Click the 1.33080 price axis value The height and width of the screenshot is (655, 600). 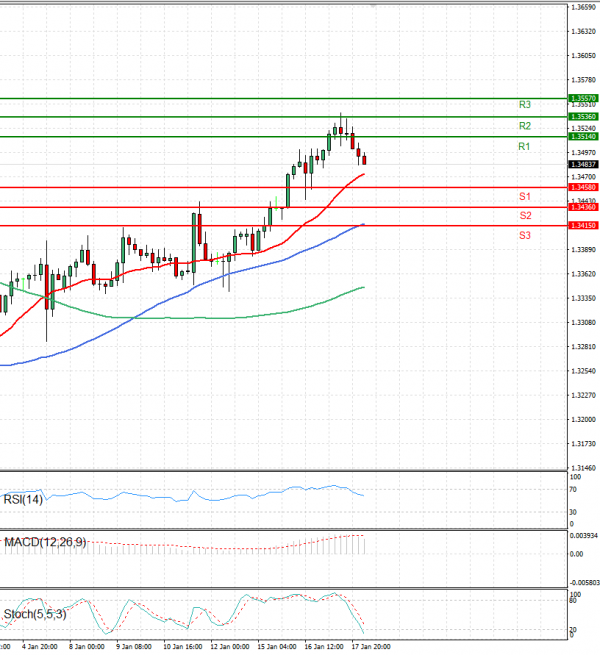(584, 322)
